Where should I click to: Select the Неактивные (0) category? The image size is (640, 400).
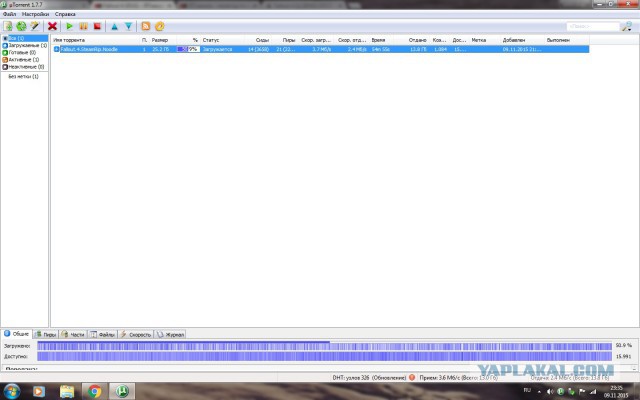(25, 67)
